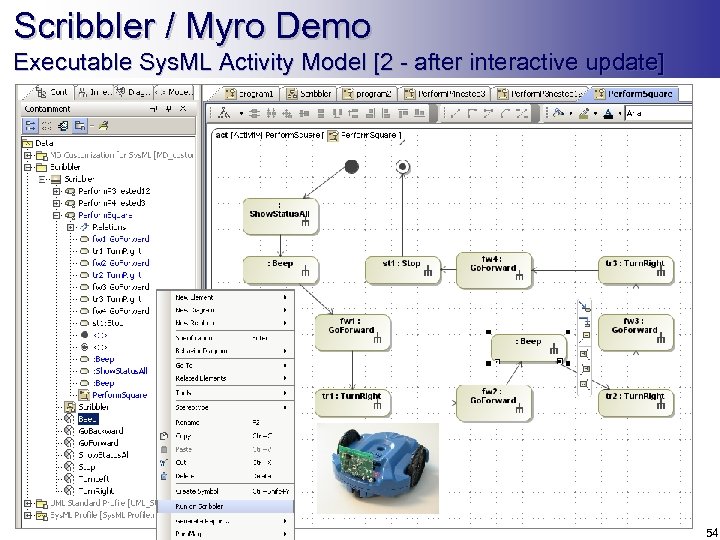Expand the PerformP3nested12 activity node
The height and width of the screenshot is (540, 720).
(x=56, y=191)
